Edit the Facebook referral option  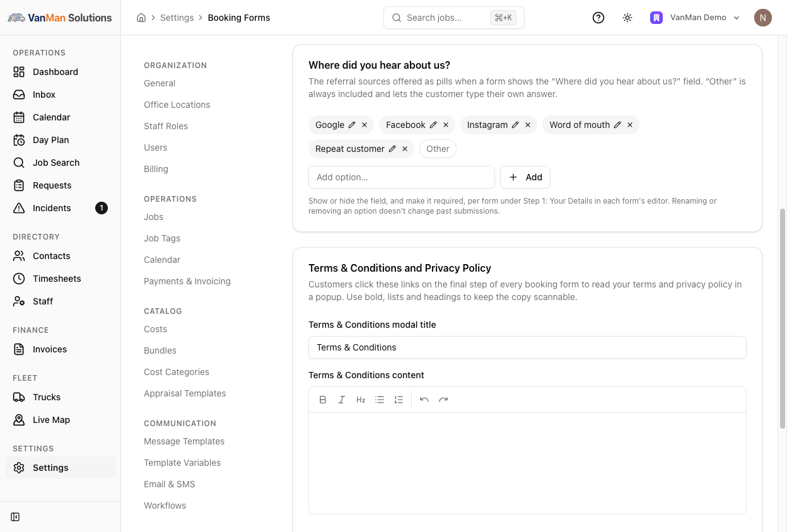(x=433, y=125)
